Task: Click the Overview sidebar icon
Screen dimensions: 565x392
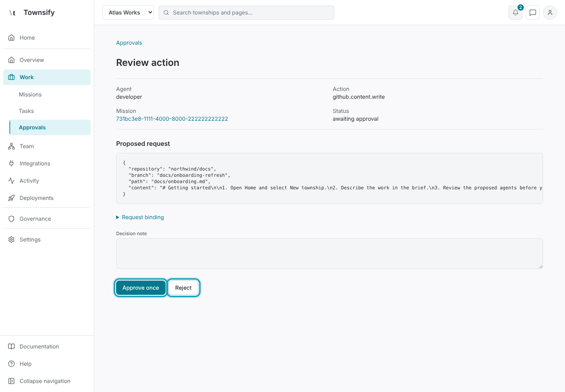Action: [11, 60]
